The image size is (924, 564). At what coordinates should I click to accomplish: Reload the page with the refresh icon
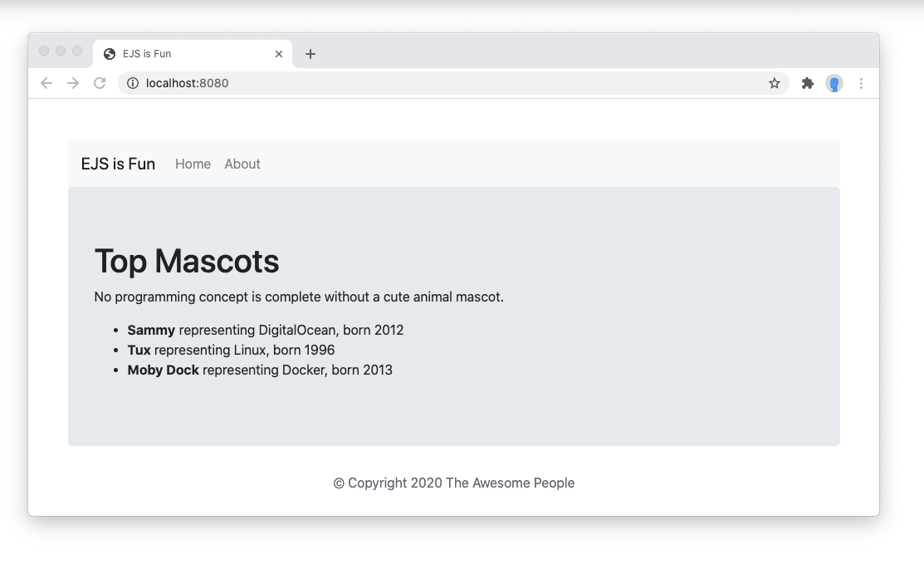[x=100, y=83]
